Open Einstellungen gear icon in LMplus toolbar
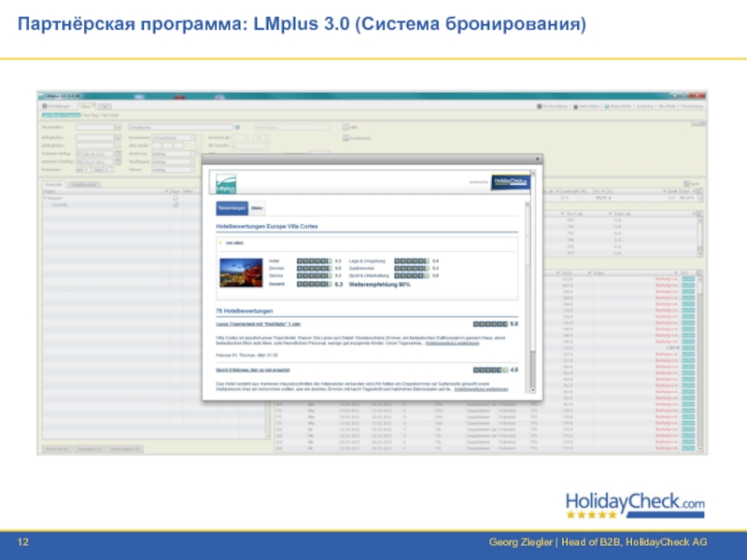Screen dimensions: 747x560 [x=45, y=106]
